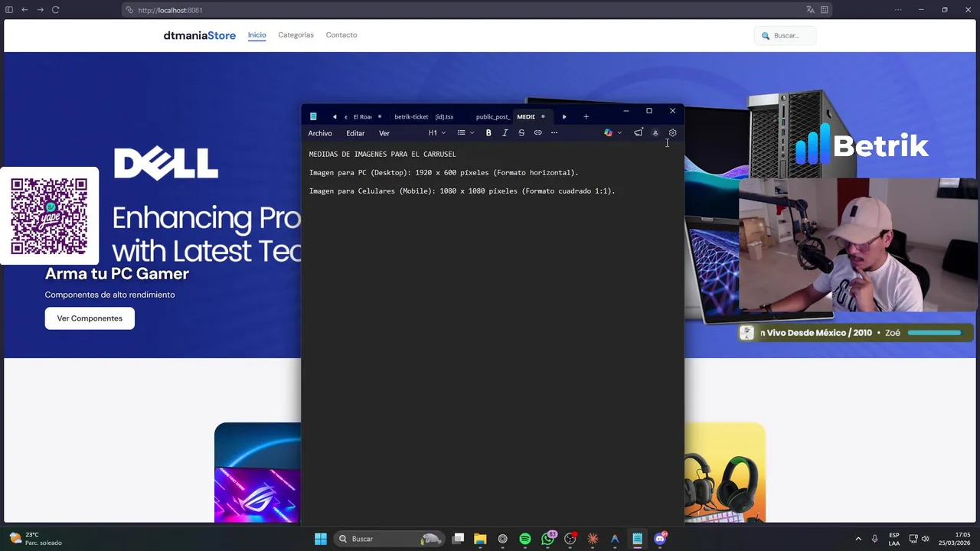Image resolution: width=980 pixels, height=551 pixels.
Task: Click the headphones category image
Action: coord(724,472)
